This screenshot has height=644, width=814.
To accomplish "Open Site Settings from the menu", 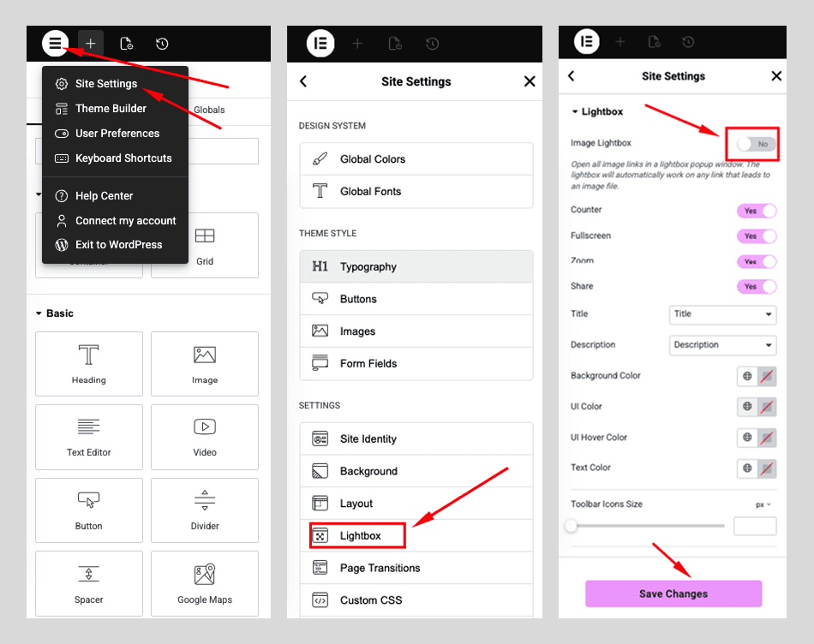I will pos(106,84).
